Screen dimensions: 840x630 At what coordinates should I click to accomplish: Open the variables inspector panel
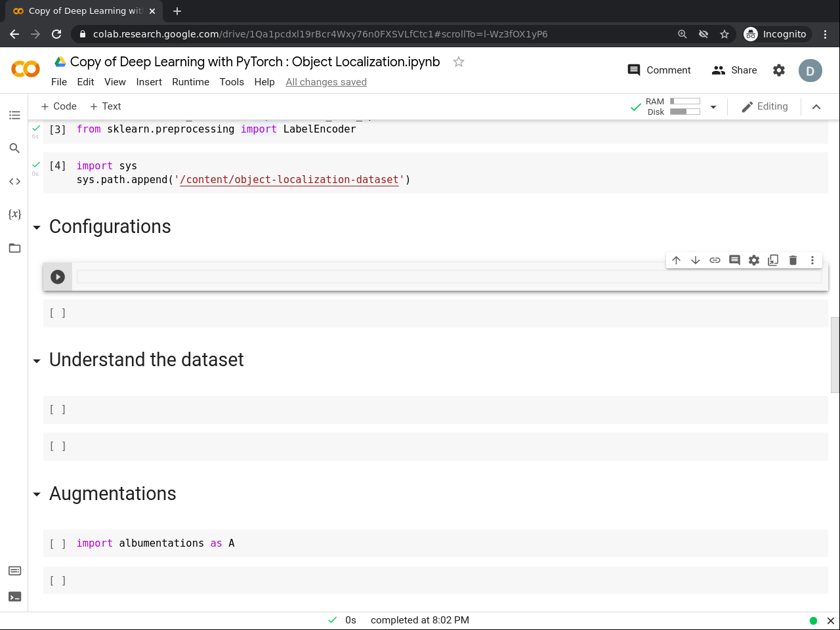[14, 214]
